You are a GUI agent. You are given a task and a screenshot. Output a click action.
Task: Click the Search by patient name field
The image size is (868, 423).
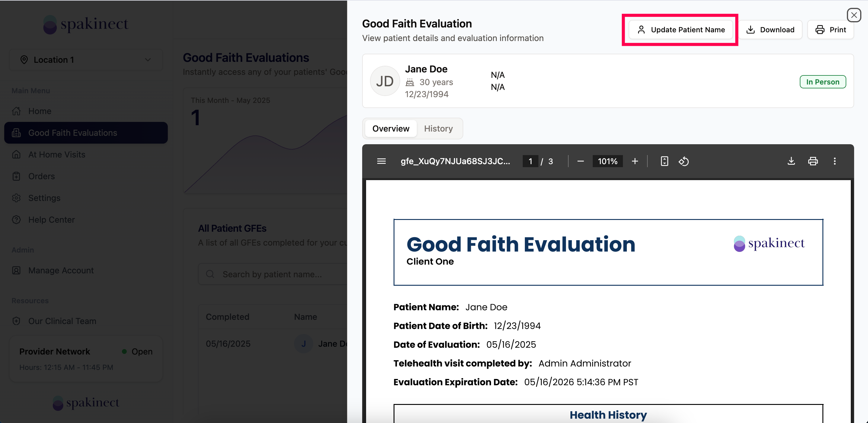pyautogui.click(x=273, y=274)
